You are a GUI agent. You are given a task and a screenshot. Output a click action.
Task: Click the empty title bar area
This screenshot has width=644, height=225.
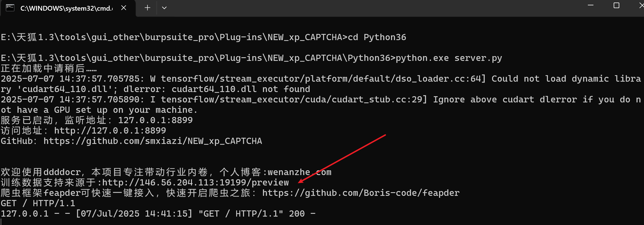365,8
